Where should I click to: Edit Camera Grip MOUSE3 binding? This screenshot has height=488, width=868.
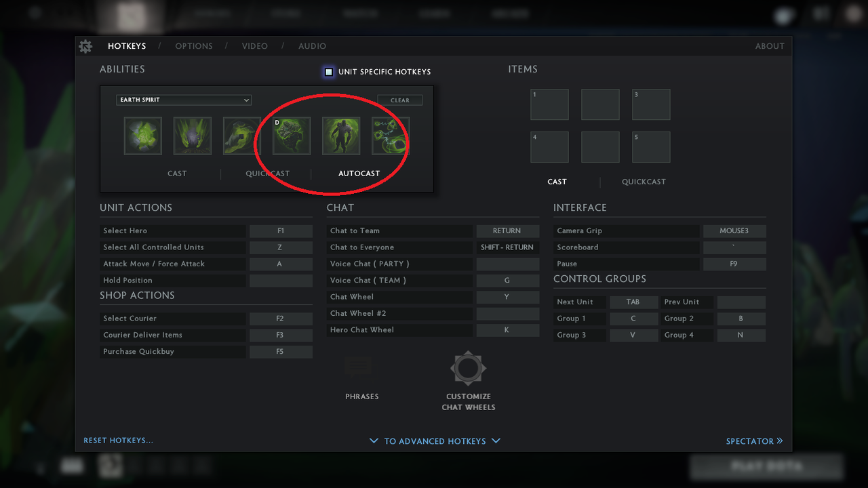(734, 231)
